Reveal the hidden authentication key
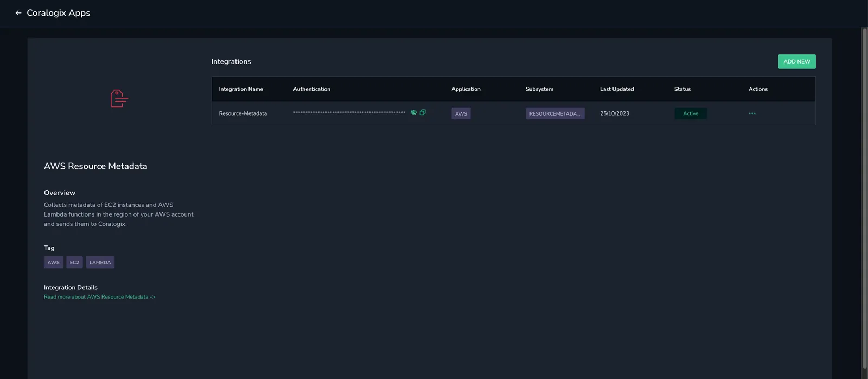 [413, 112]
